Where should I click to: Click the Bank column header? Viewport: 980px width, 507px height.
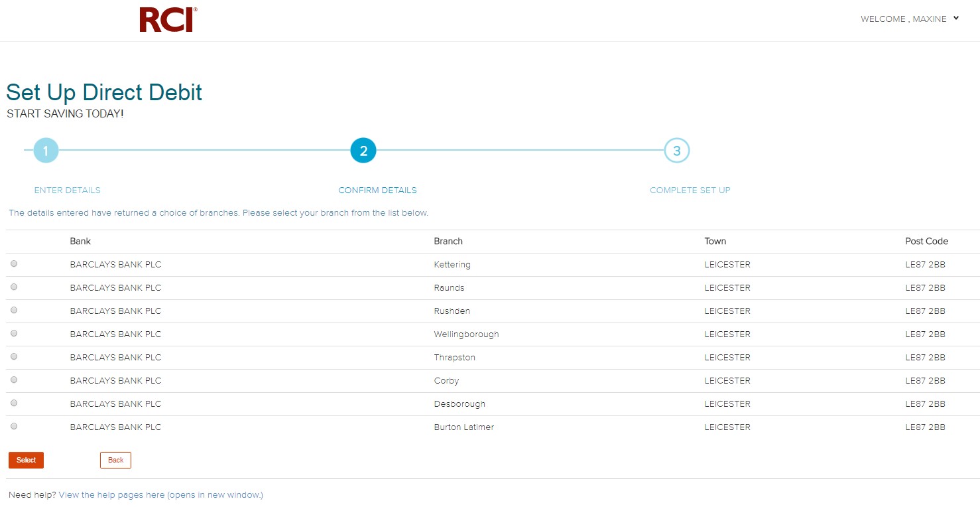(x=80, y=242)
